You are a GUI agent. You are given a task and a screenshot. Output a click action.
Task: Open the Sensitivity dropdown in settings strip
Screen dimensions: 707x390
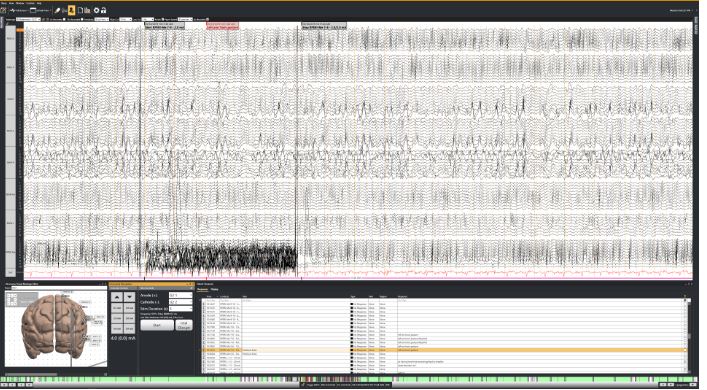125,19
